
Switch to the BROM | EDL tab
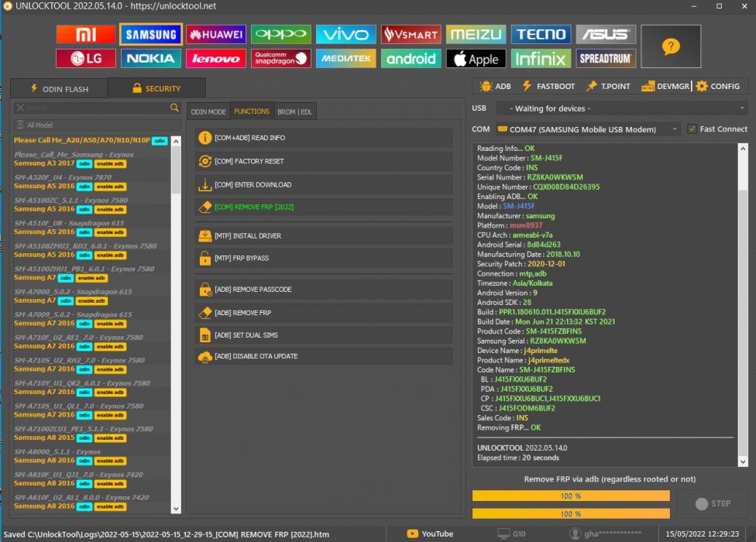pyautogui.click(x=294, y=111)
